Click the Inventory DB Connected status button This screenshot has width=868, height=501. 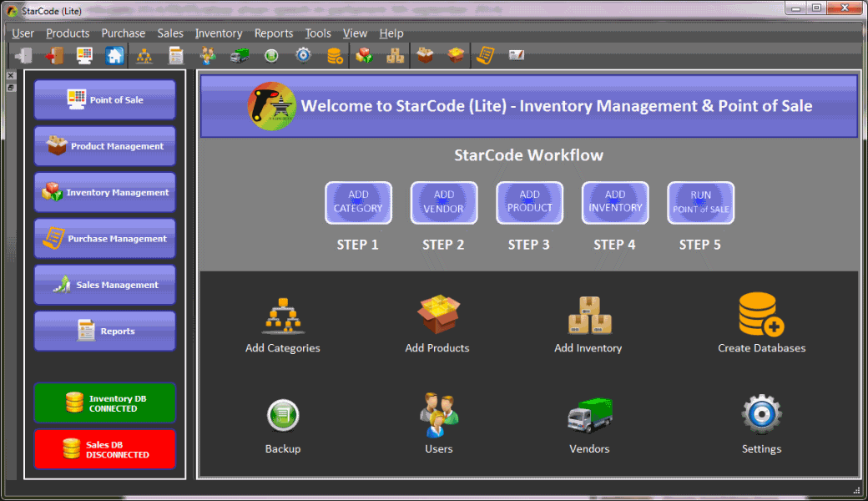click(104, 403)
